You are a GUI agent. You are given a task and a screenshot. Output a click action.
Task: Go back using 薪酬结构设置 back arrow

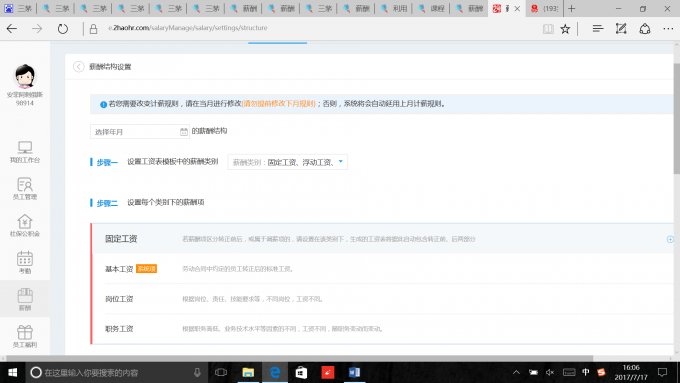click(x=78, y=66)
